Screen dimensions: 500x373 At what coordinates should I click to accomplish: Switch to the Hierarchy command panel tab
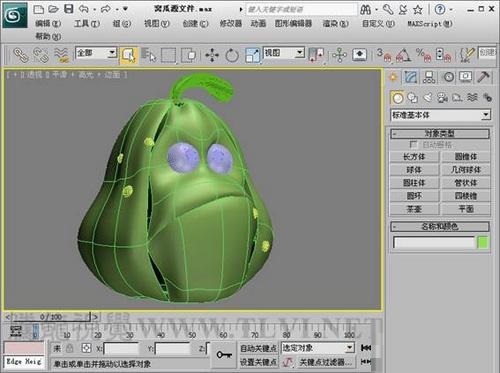click(429, 77)
